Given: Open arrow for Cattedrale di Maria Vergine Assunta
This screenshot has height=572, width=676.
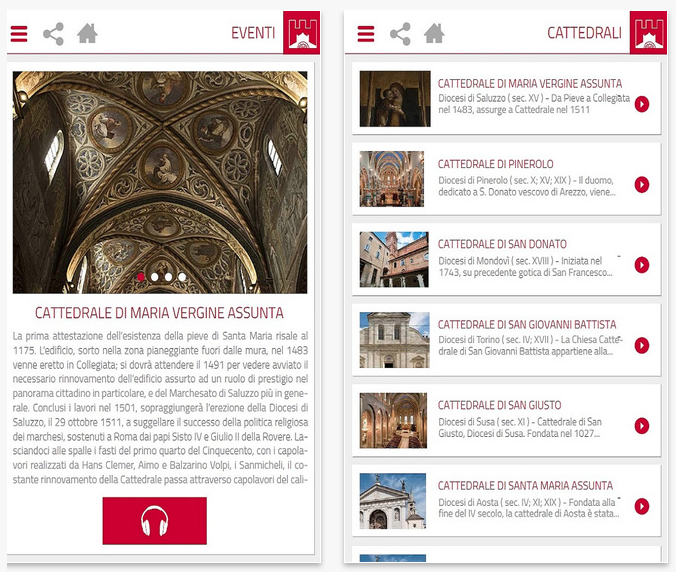Looking at the screenshot, I should click(642, 104).
